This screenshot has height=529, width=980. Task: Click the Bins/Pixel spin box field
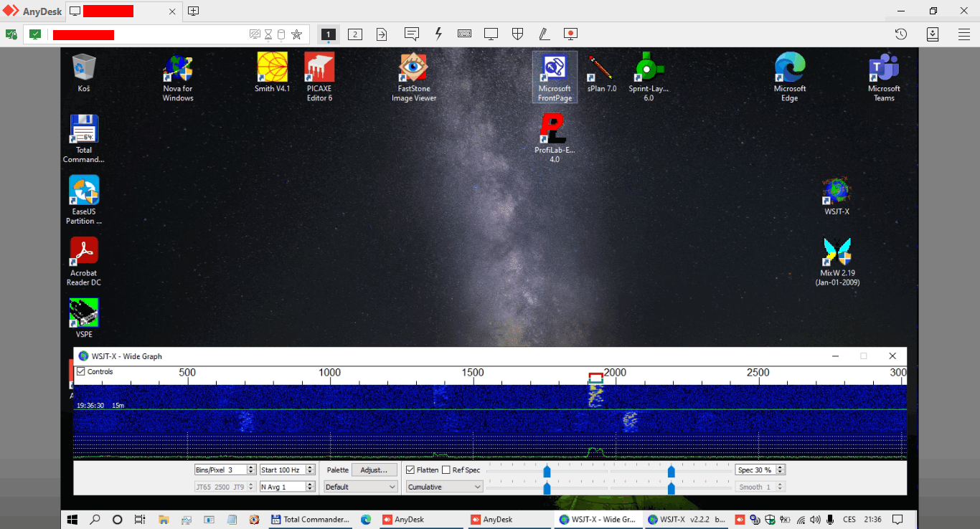[220, 470]
